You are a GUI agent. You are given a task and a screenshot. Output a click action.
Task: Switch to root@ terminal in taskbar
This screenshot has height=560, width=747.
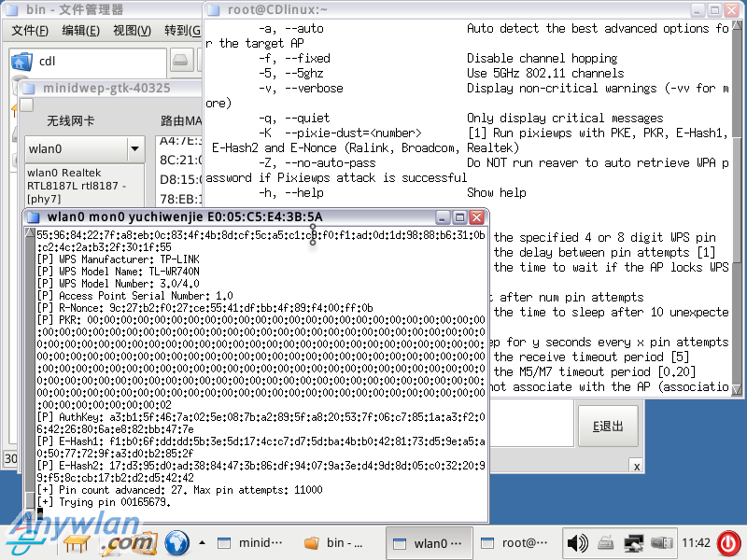[515, 543]
